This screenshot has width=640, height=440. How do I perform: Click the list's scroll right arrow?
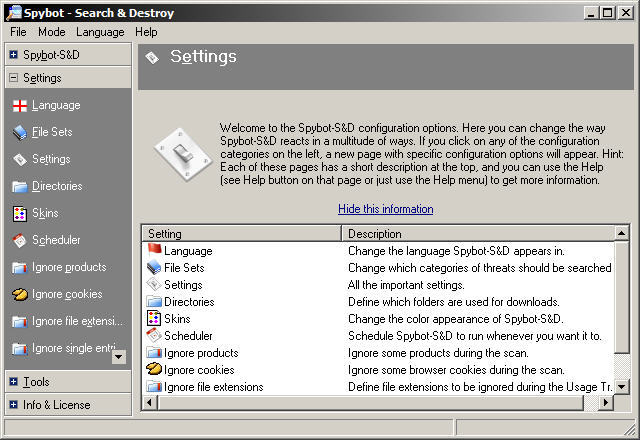tap(606, 402)
